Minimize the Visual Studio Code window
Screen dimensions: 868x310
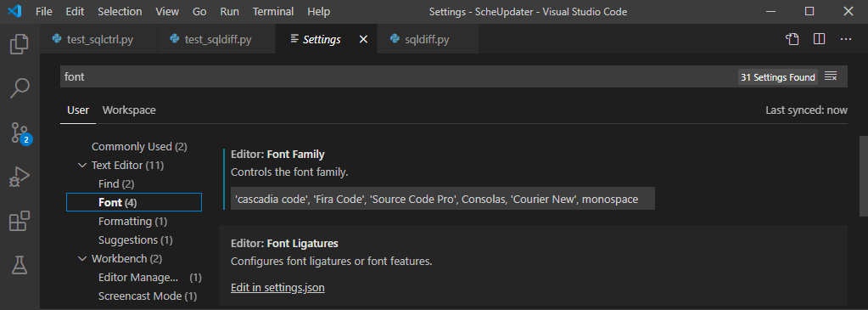point(770,11)
